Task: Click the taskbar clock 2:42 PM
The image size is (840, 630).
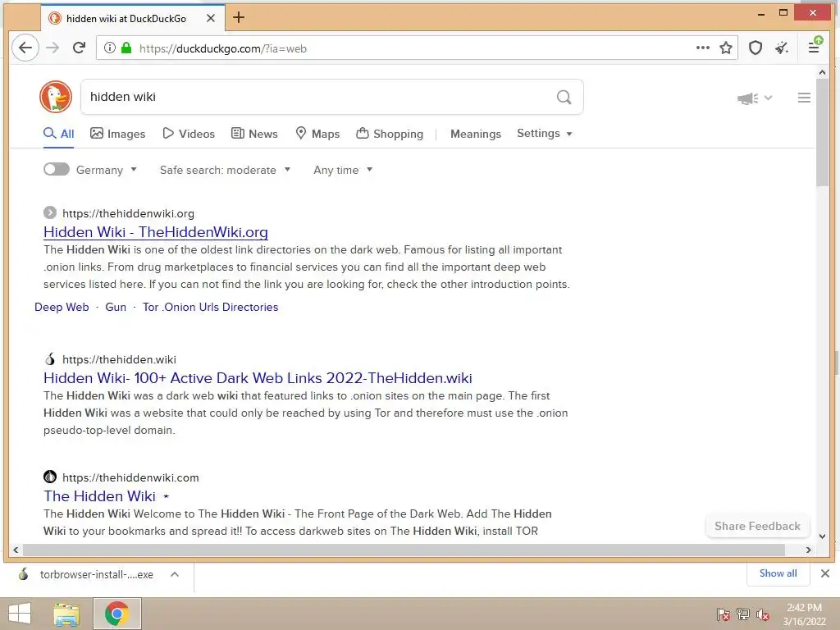Action: (804, 608)
